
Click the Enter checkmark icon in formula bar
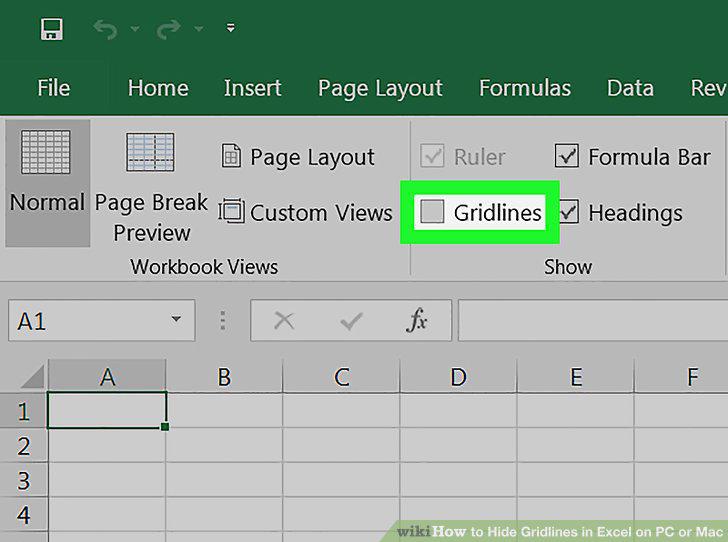click(351, 320)
